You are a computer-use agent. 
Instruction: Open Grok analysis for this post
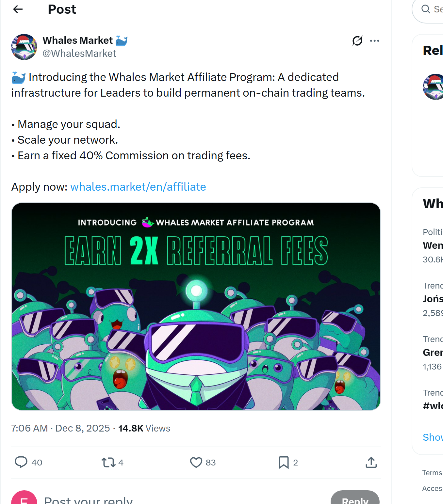(358, 40)
